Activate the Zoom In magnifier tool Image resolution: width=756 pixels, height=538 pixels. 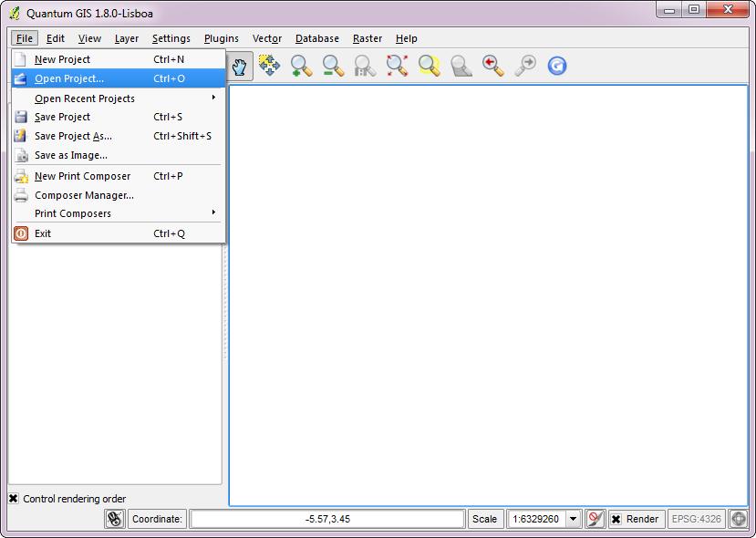click(x=301, y=66)
